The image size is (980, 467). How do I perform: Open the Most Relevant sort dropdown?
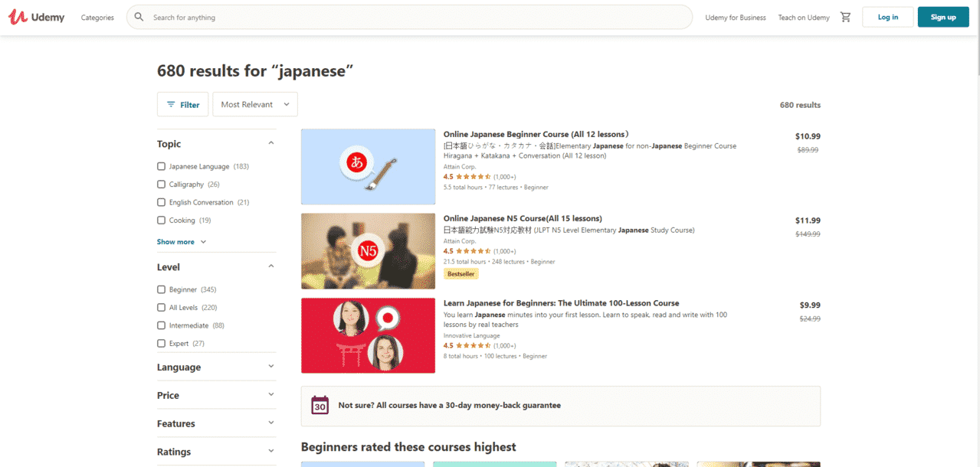[x=255, y=104]
